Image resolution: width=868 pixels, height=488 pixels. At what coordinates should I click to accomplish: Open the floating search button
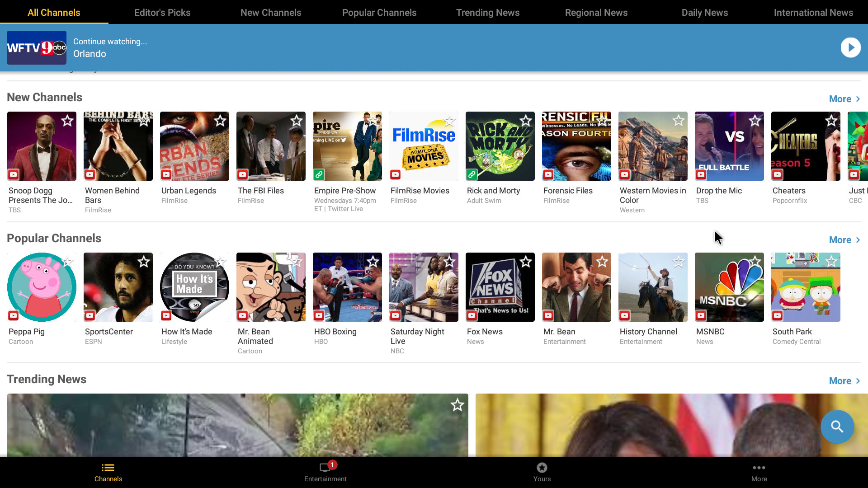[x=837, y=427]
